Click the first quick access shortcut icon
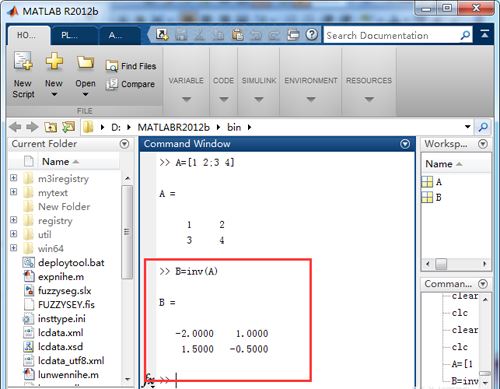 coord(162,34)
